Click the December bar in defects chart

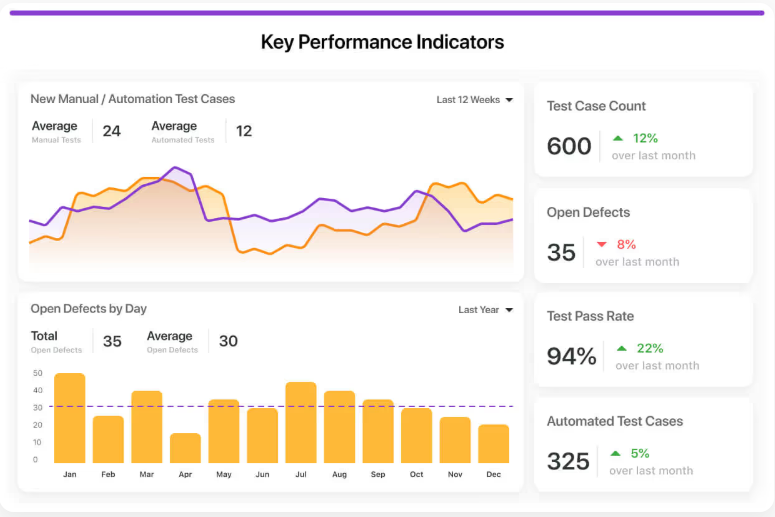(x=493, y=444)
